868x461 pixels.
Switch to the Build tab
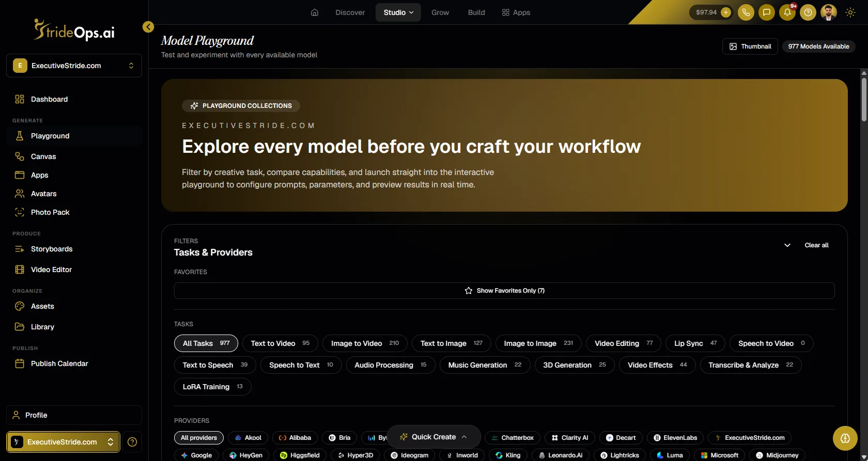pyautogui.click(x=476, y=12)
